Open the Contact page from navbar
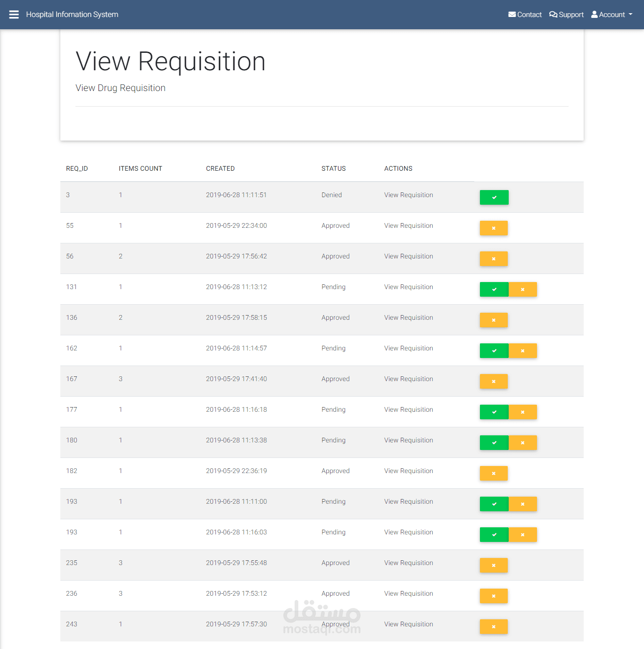This screenshot has height=649, width=644. [x=525, y=15]
